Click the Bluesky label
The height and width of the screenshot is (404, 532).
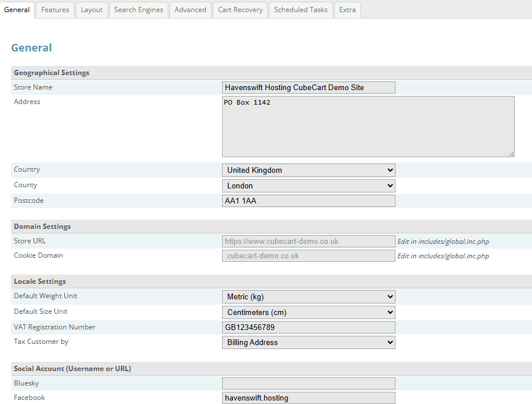pos(27,383)
